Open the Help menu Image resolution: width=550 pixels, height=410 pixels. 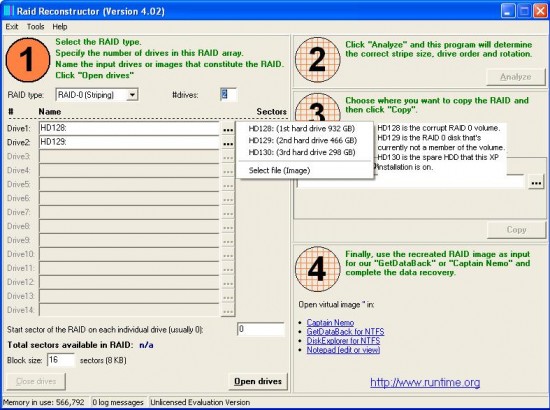click(60, 27)
